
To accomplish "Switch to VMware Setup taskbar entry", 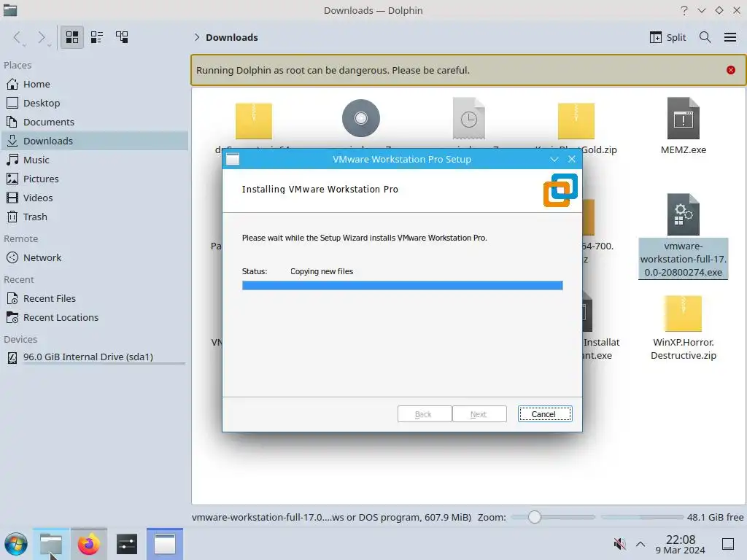I will (x=165, y=544).
